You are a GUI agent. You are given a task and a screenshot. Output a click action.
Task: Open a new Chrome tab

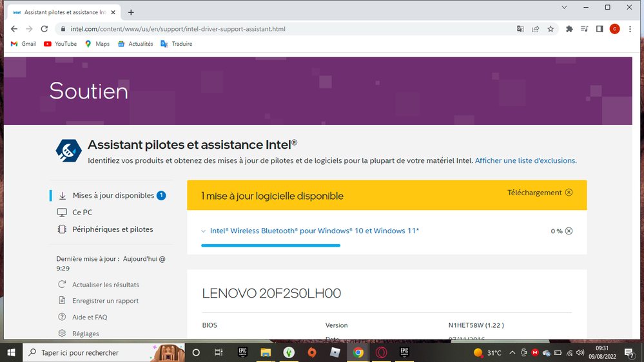(131, 12)
